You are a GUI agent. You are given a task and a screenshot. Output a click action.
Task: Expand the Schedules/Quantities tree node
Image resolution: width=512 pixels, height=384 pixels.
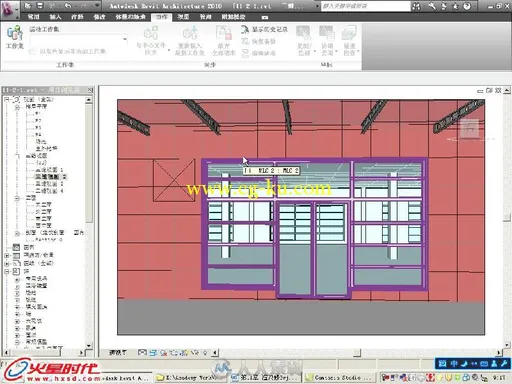click(7, 255)
